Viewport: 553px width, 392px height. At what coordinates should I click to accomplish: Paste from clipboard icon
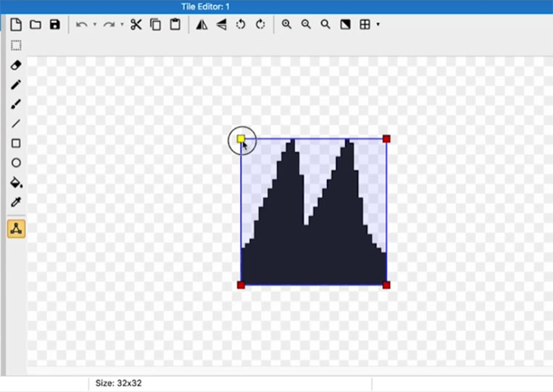click(175, 25)
